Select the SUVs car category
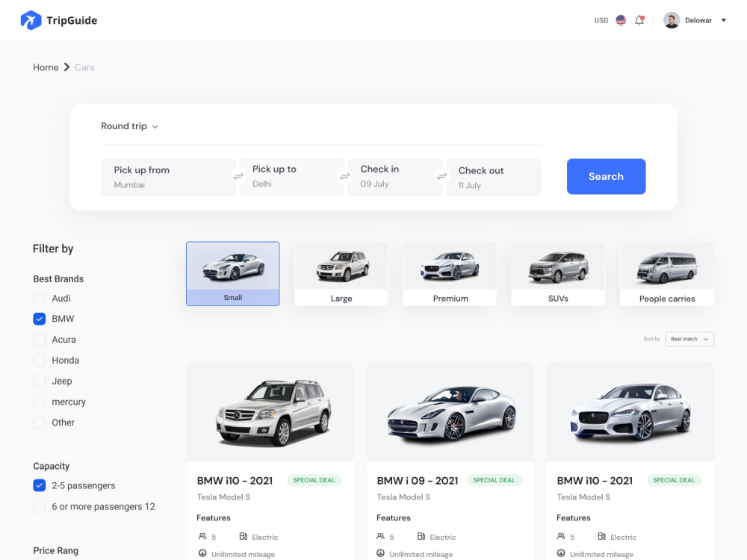Image resolution: width=747 pixels, height=560 pixels. click(x=558, y=274)
